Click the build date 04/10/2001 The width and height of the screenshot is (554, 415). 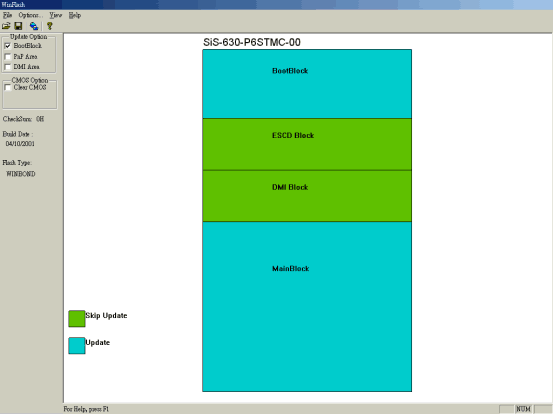pos(20,144)
